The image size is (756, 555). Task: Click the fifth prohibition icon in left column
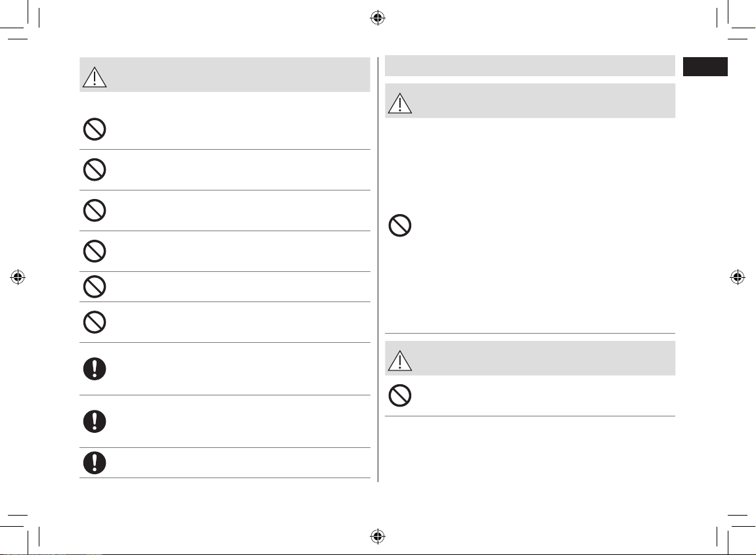tap(95, 287)
